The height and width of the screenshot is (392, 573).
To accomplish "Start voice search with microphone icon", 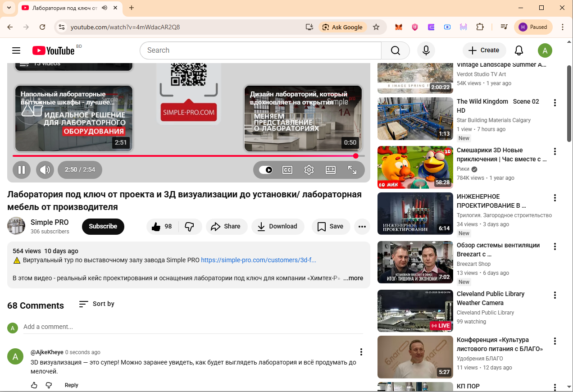I will 426,50.
